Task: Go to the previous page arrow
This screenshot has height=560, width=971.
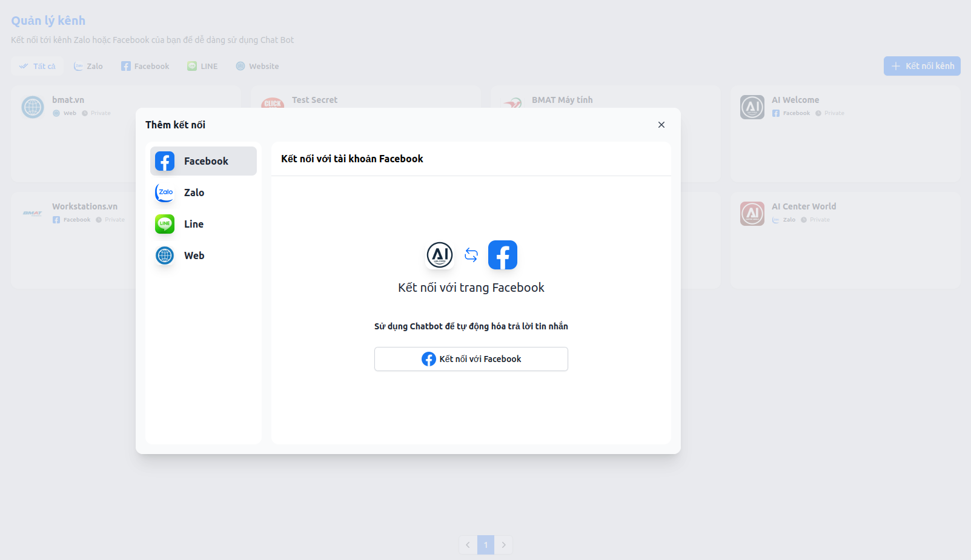Action: (468, 545)
